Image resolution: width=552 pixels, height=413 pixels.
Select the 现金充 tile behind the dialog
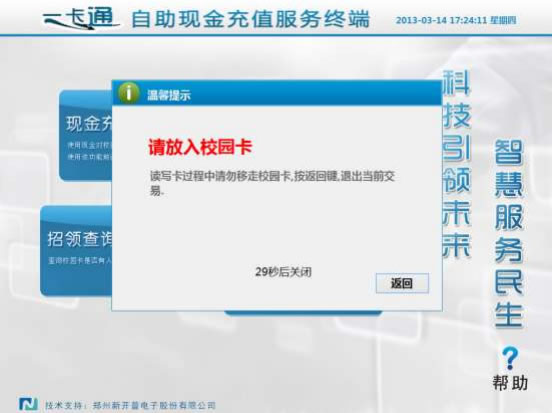(86, 136)
